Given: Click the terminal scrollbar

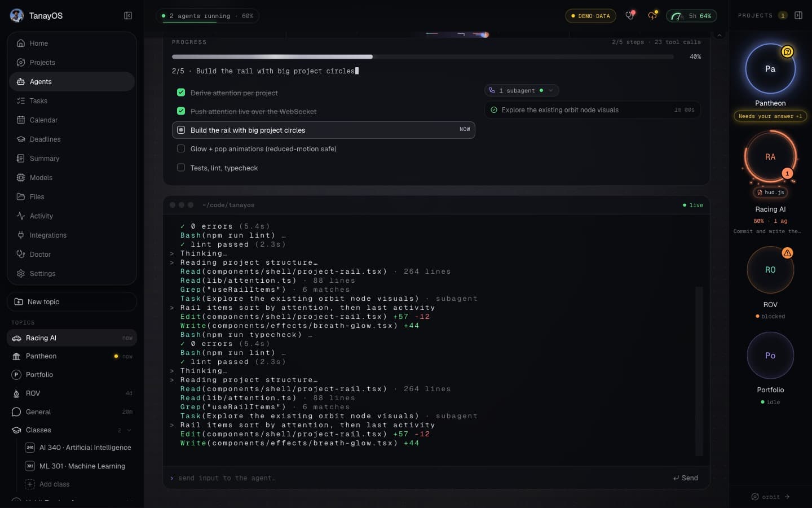Looking at the screenshot, I should pyautogui.click(x=699, y=371).
